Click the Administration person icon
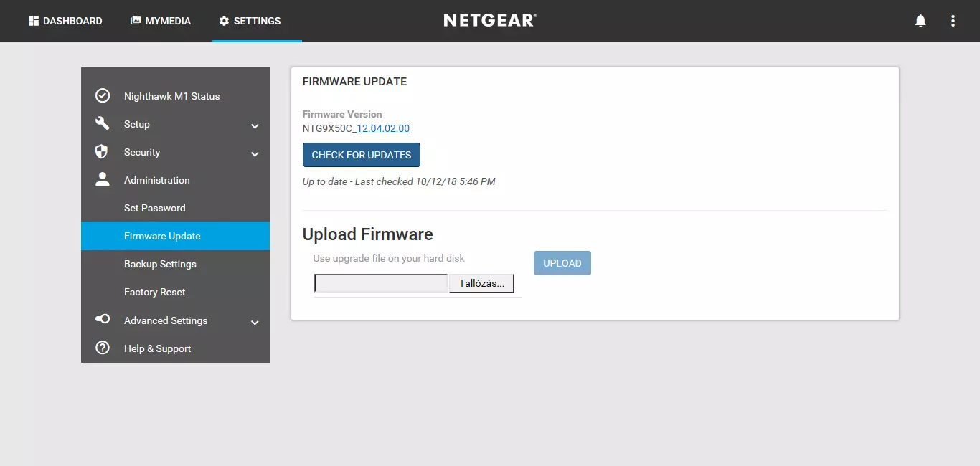The width and height of the screenshot is (980, 466). click(x=103, y=179)
